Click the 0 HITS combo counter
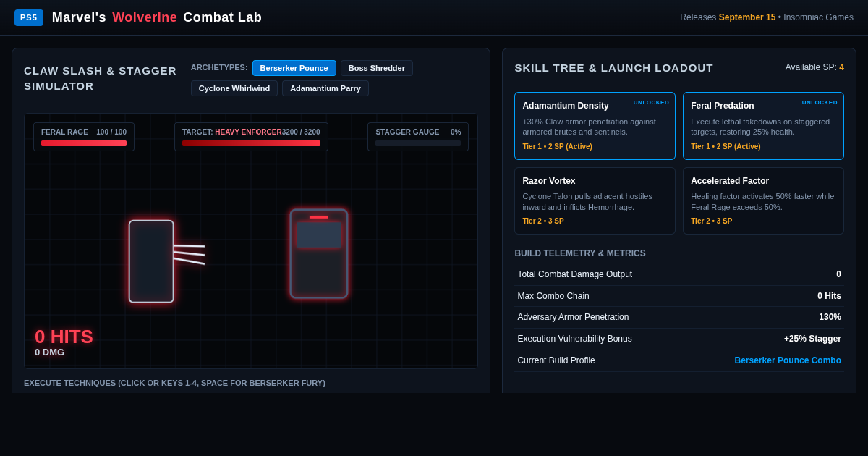Viewport: 868px width, 456px height. 64,337
